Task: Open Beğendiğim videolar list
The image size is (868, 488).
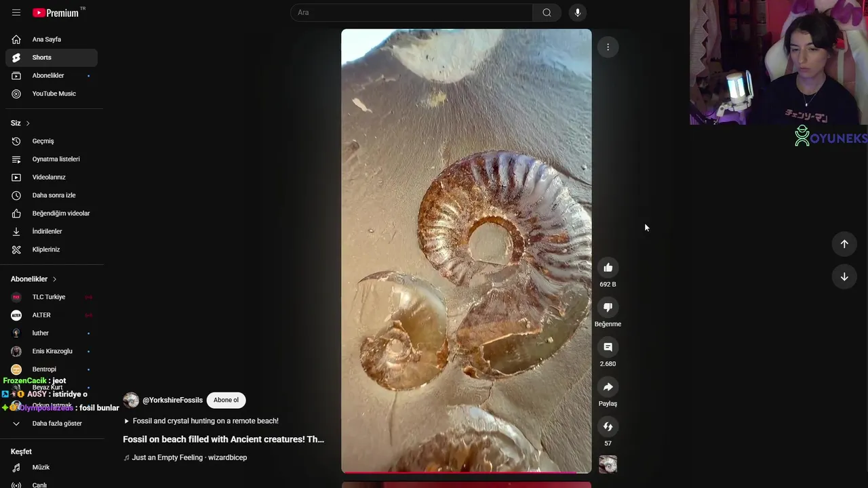Action: [52, 213]
